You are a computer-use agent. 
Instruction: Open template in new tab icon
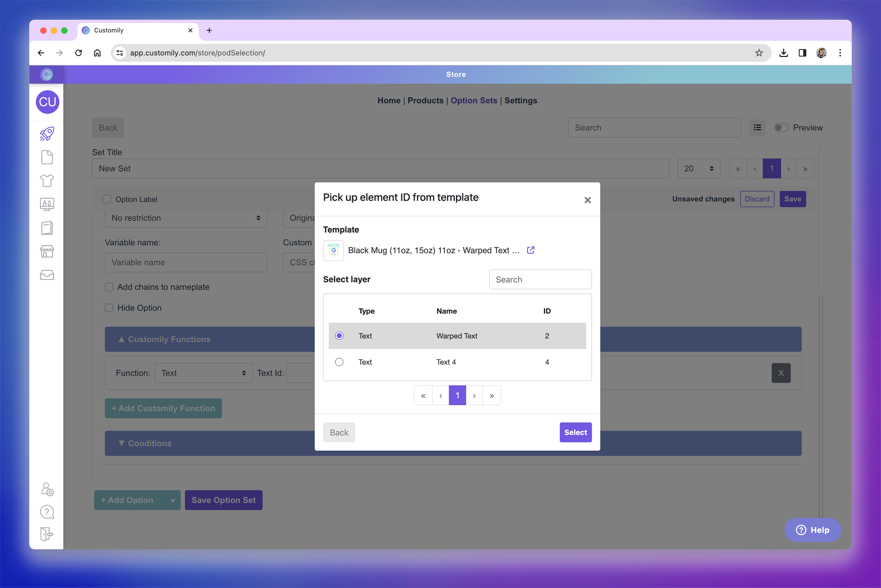pyautogui.click(x=530, y=250)
